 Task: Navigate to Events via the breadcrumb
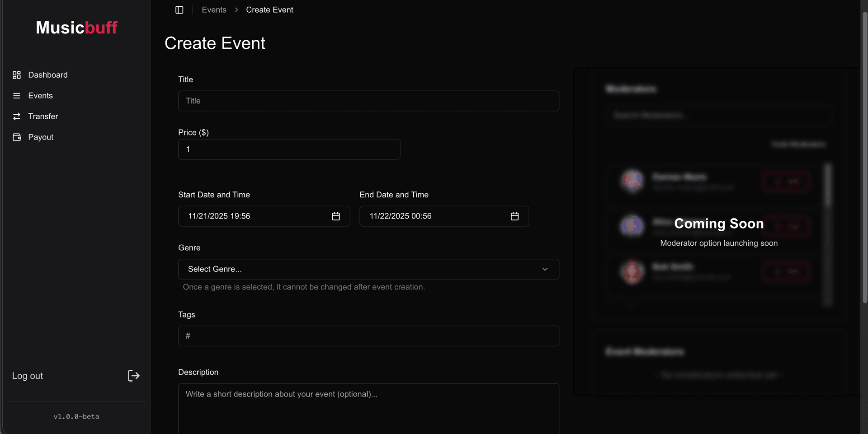(214, 9)
